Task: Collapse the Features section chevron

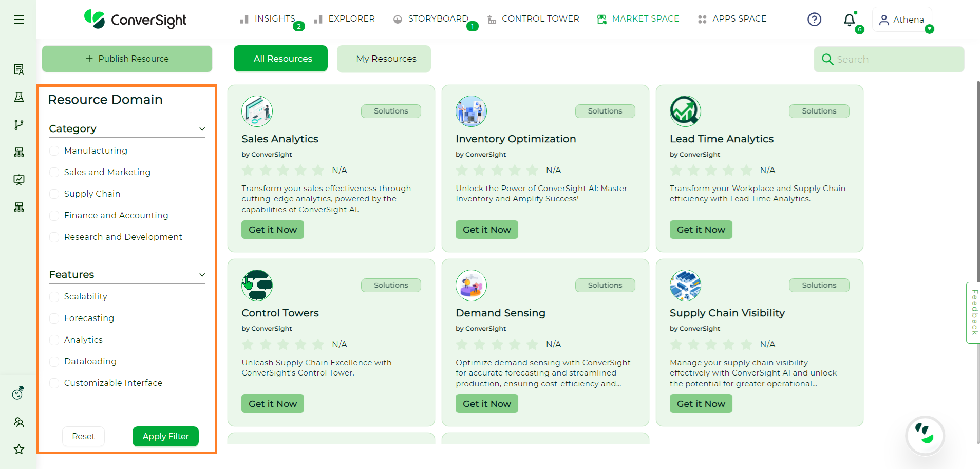Action: 202,275
